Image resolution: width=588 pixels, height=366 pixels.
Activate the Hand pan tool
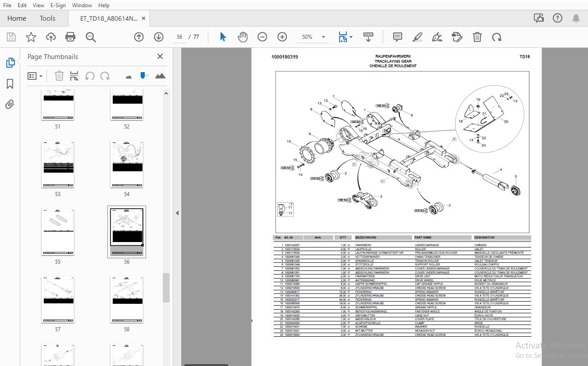coord(243,37)
